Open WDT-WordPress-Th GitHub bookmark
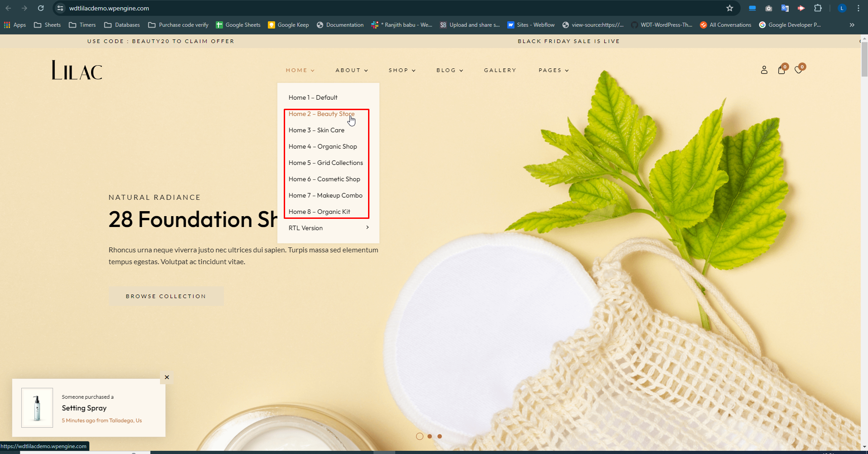868x454 pixels. tap(662, 25)
